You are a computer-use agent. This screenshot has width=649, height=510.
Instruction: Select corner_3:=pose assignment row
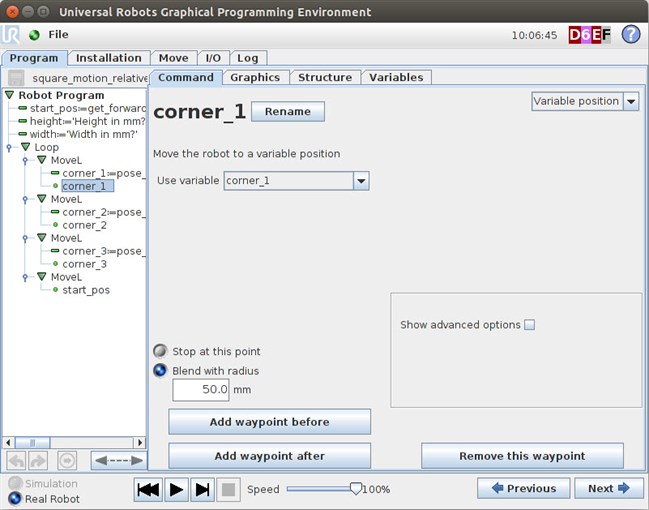pos(98,251)
